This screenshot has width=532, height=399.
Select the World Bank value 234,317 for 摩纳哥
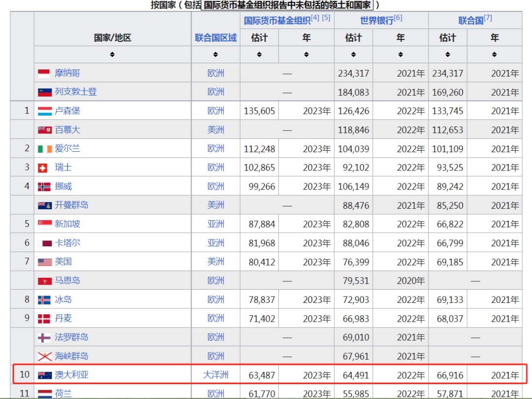click(x=354, y=73)
